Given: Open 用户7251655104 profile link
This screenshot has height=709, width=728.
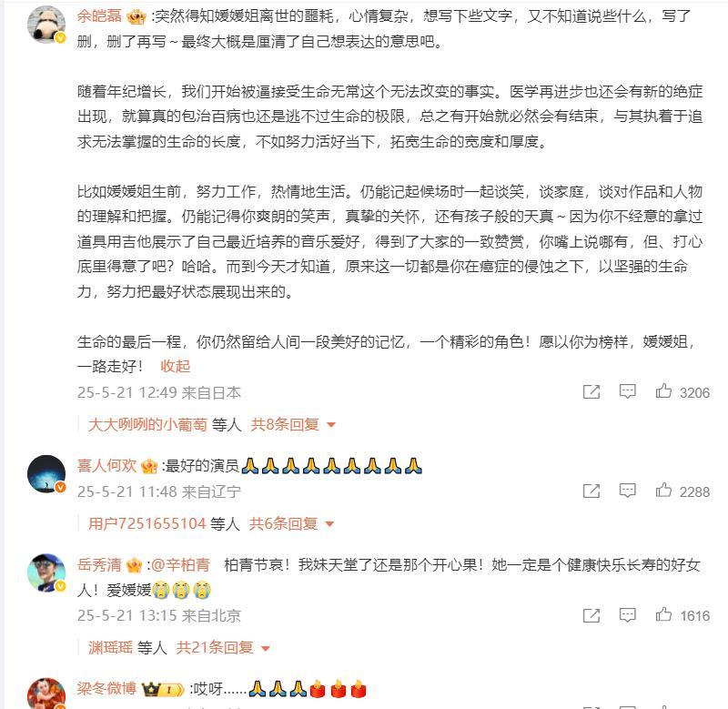Looking at the screenshot, I should (147, 523).
